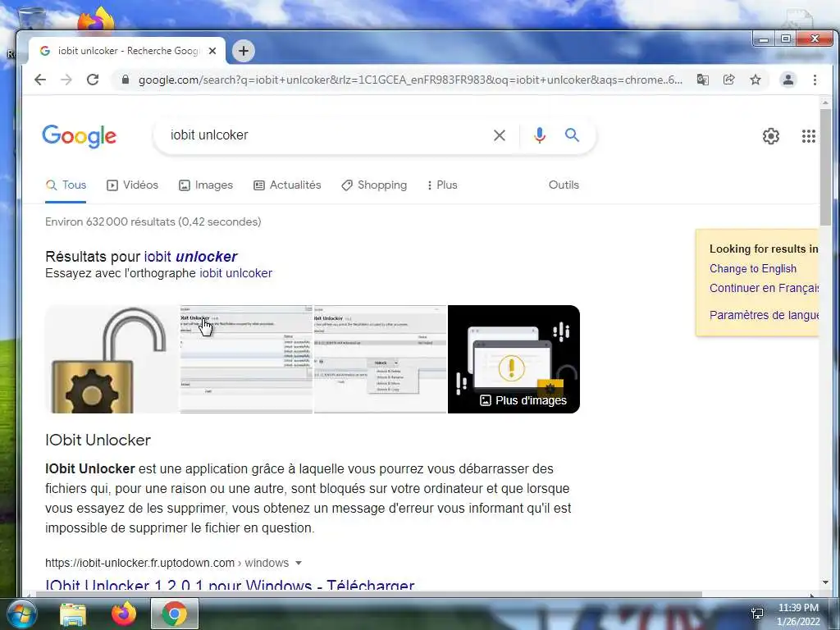Search instead for iobit unlcoker

click(x=235, y=273)
